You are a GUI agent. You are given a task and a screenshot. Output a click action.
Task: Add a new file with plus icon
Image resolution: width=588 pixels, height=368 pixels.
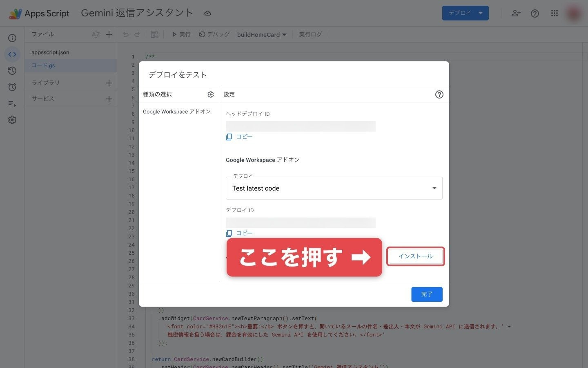[109, 34]
